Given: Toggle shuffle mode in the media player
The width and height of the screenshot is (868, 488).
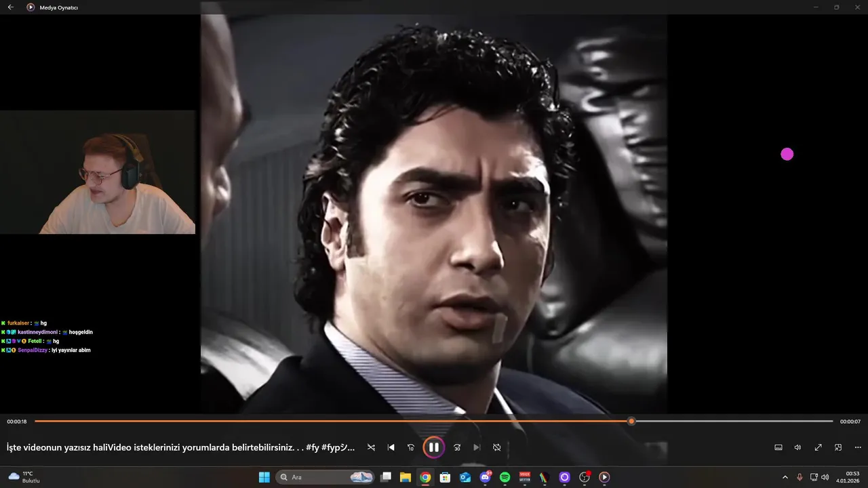Looking at the screenshot, I should click(371, 447).
